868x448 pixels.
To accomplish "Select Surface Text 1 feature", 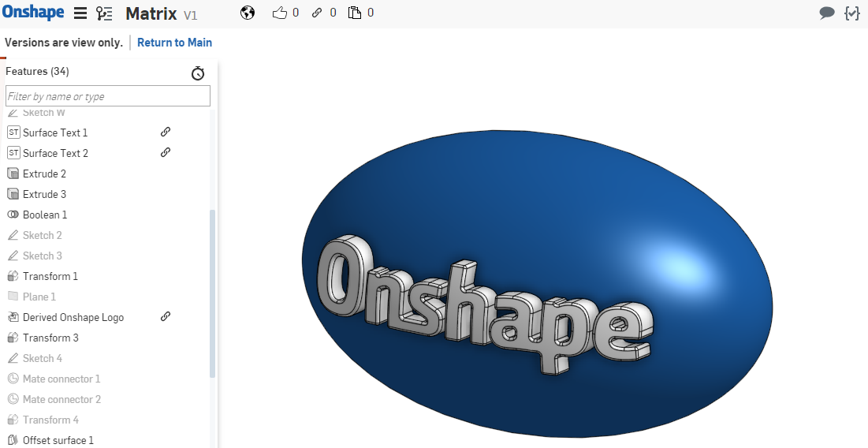I will (55, 133).
